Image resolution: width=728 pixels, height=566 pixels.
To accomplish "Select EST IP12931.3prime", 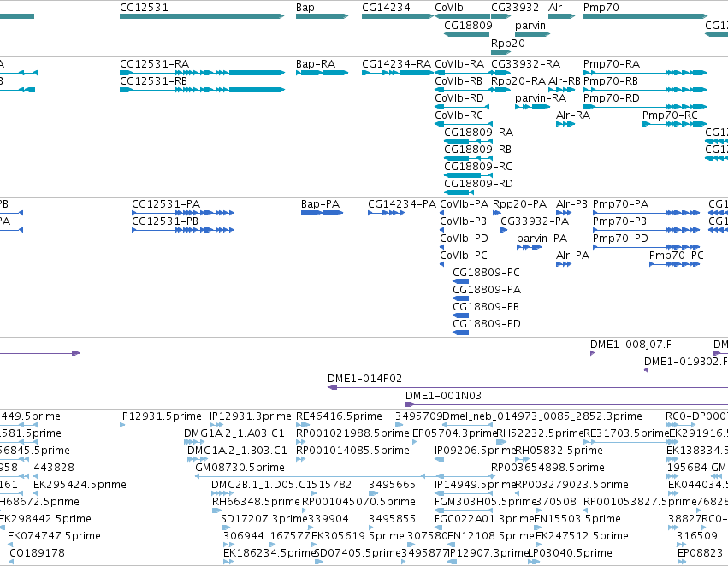I will (251, 416).
